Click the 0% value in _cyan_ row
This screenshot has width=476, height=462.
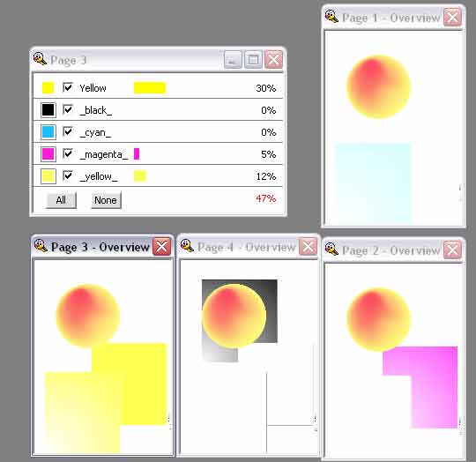pos(268,132)
